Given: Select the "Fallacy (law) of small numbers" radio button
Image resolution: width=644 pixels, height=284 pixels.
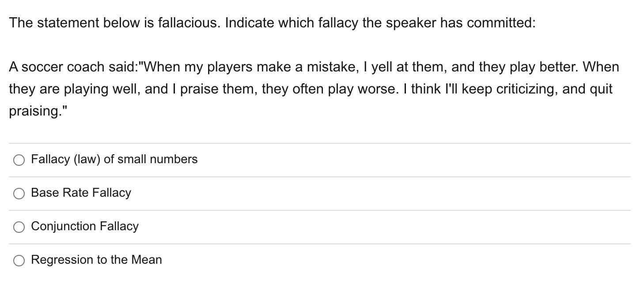Looking at the screenshot, I should (x=19, y=160).
